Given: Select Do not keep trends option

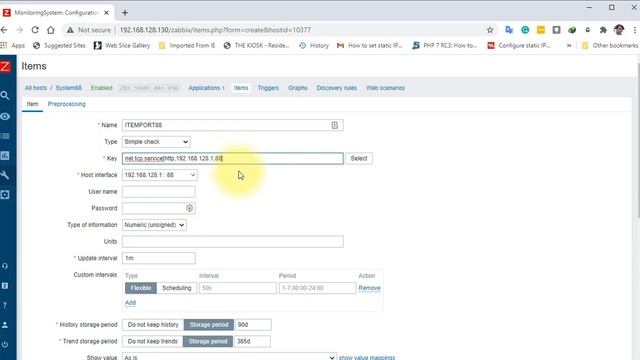Looking at the screenshot, I should point(153,341).
